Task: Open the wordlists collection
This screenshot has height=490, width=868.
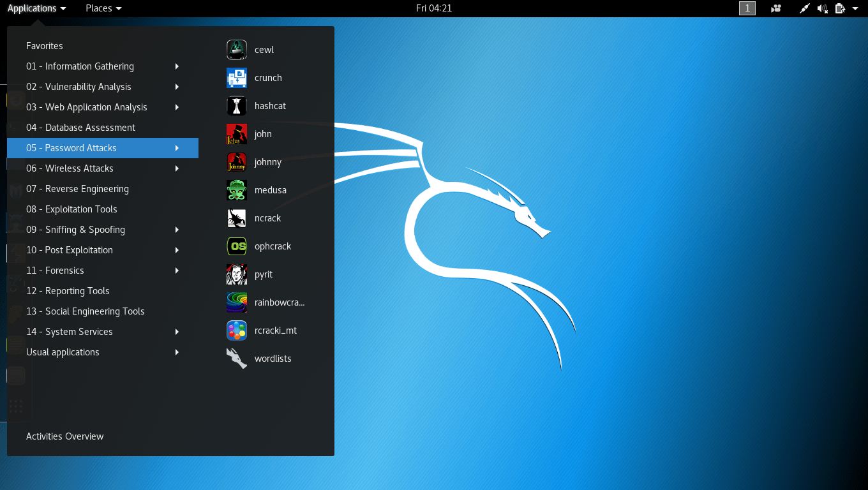Action: [273, 358]
